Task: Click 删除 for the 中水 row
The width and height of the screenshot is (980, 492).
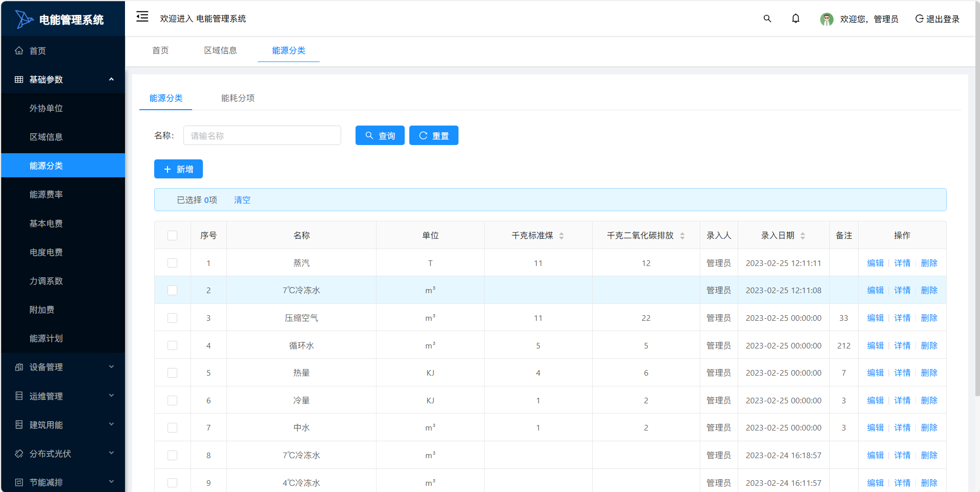Action: click(929, 427)
